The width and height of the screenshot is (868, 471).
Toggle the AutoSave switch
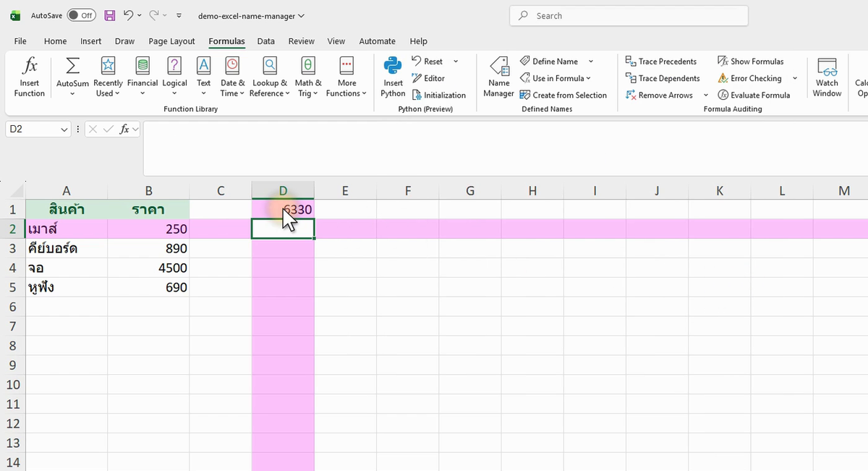click(x=81, y=15)
